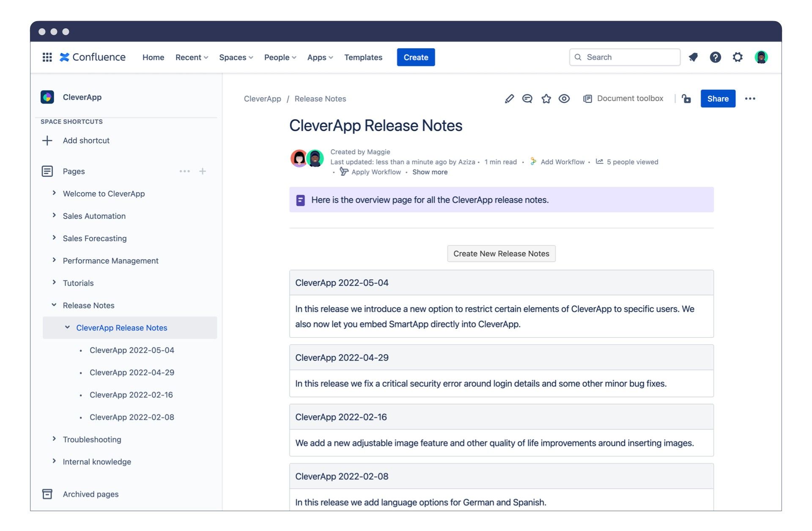This screenshot has height=531, width=812.
Task: Open the notifications bell icon
Action: pyautogui.click(x=693, y=57)
